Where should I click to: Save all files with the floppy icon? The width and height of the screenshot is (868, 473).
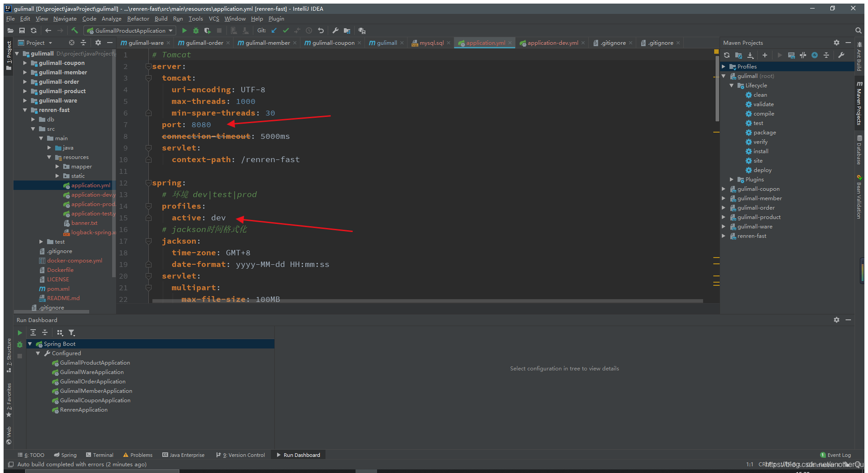click(x=22, y=30)
